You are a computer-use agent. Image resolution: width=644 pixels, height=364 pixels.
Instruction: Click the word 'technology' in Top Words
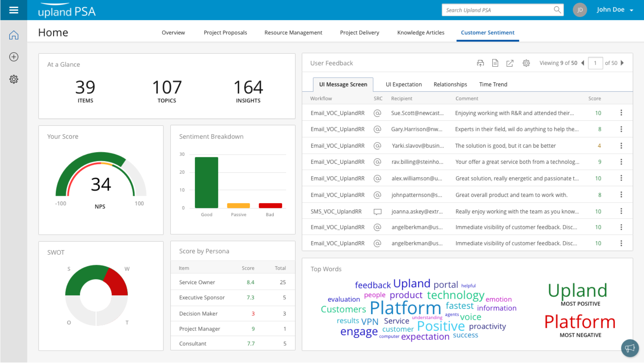455,295
